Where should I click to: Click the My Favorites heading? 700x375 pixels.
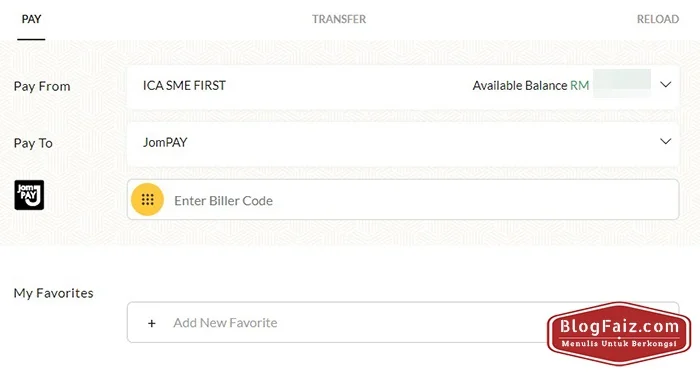(x=54, y=293)
